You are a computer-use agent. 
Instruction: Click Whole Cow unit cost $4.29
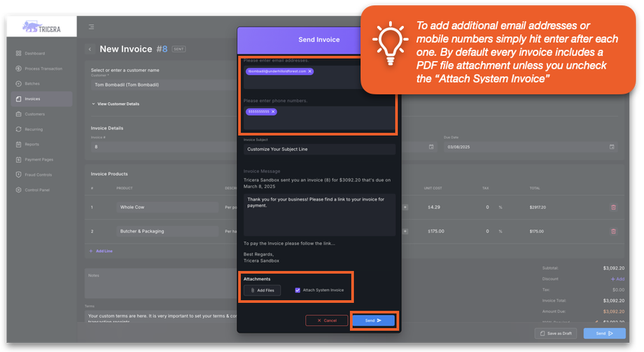[434, 207]
